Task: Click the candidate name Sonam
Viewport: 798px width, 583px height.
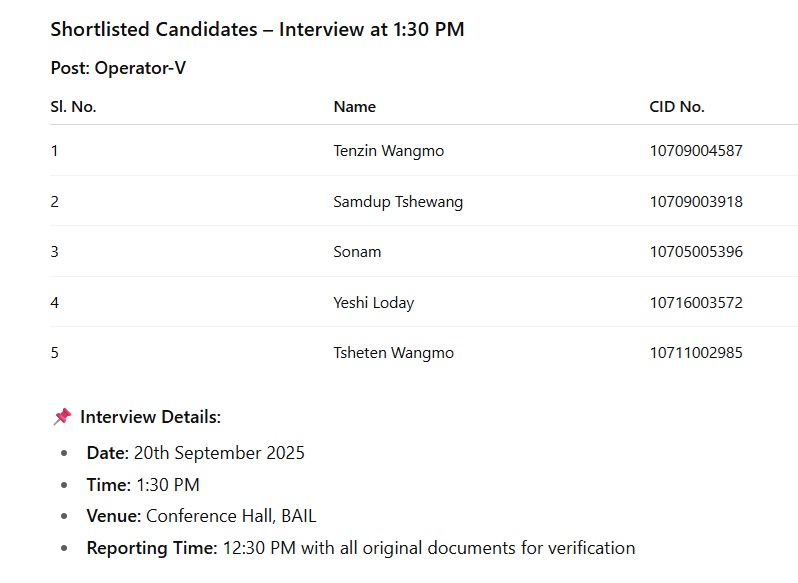Action: (357, 252)
